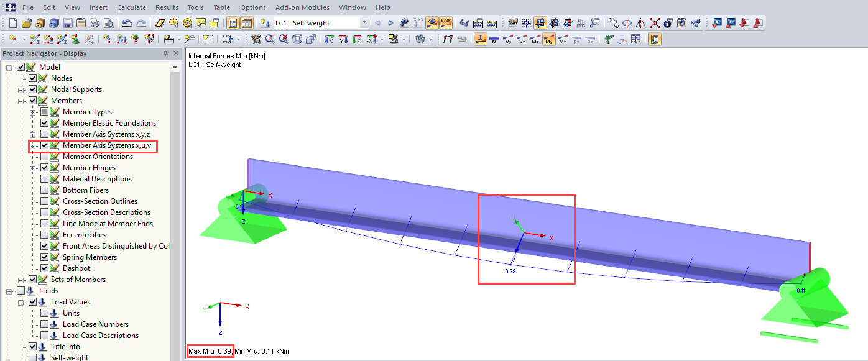Uncheck the Spring Members checkbox
868x361 pixels.
(x=45, y=257)
